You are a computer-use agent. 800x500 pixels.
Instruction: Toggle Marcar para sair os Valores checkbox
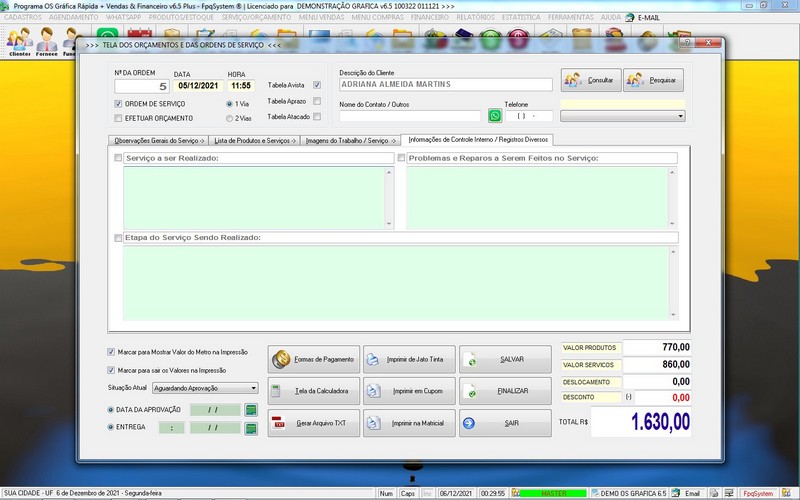click(111, 370)
